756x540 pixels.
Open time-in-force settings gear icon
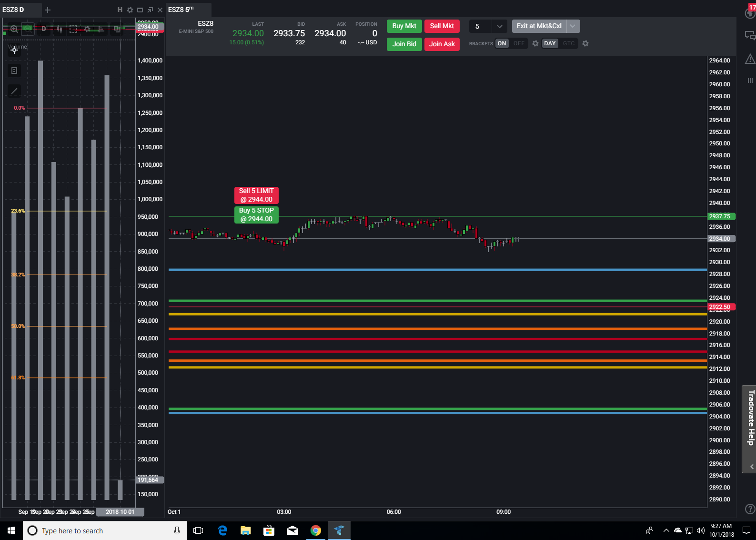pyautogui.click(x=585, y=43)
